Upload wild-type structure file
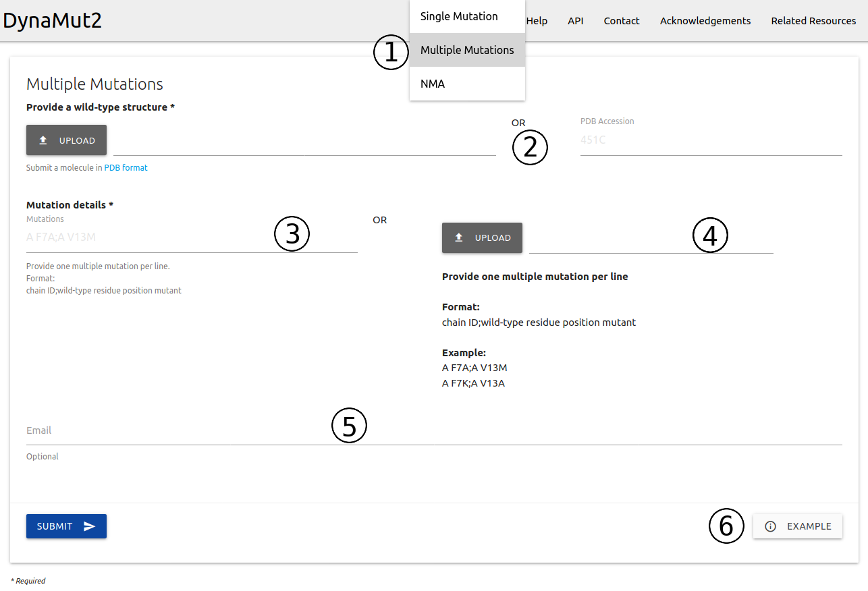This screenshot has height=591, width=868. click(x=66, y=140)
